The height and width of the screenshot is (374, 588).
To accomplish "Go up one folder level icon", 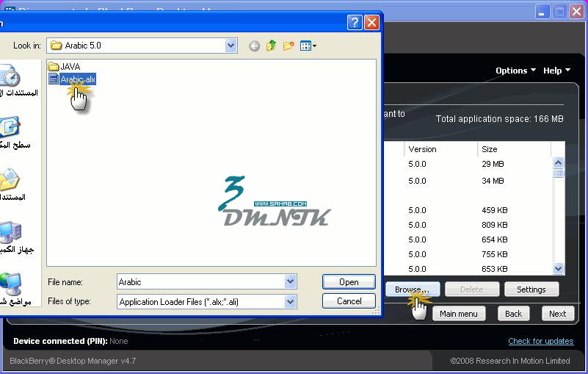I will 272,46.
